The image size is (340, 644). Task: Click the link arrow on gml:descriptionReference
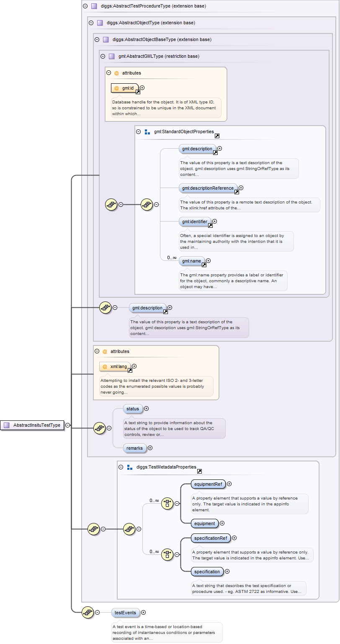pyautogui.click(x=237, y=192)
